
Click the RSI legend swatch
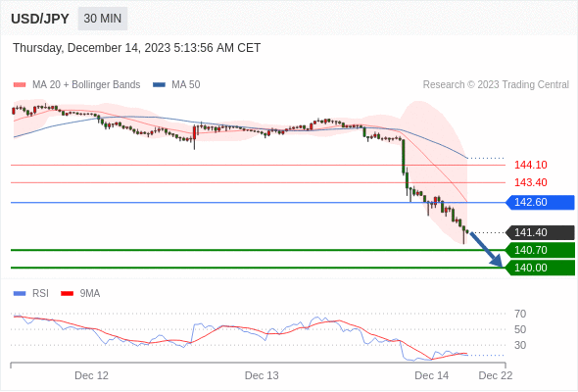click(x=20, y=294)
